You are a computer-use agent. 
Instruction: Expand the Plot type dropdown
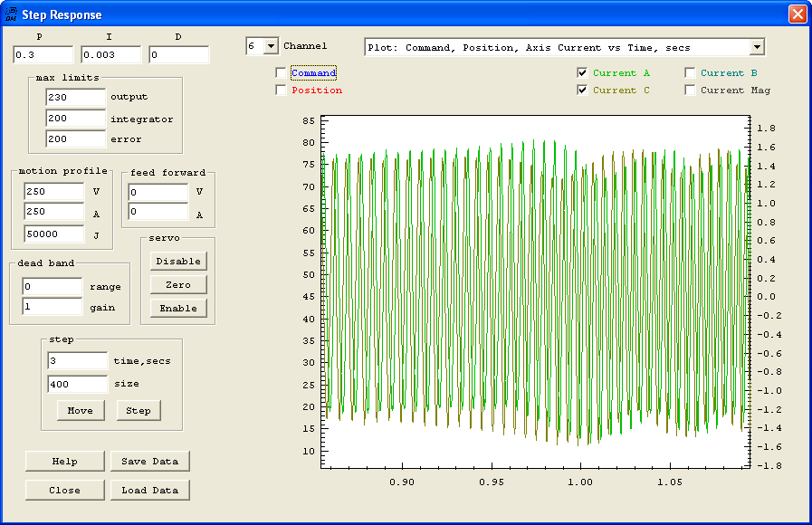pos(757,47)
